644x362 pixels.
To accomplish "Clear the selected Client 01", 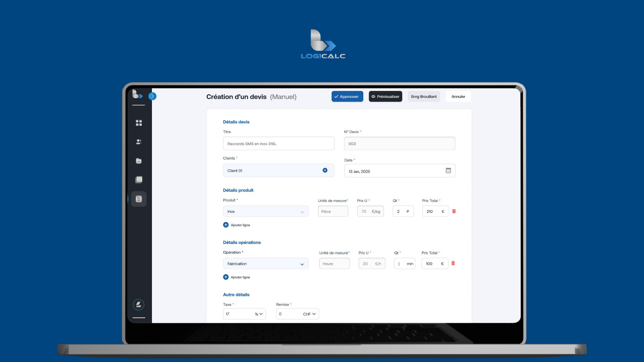I will coord(325,170).
